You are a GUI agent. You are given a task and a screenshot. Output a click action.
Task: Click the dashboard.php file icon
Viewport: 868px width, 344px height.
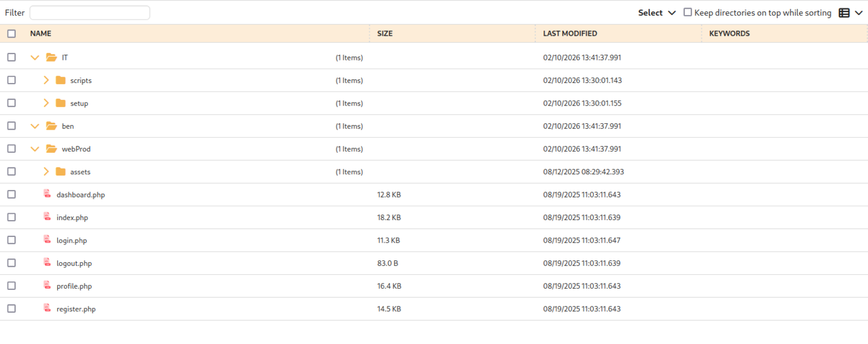[x=47, y=194]
